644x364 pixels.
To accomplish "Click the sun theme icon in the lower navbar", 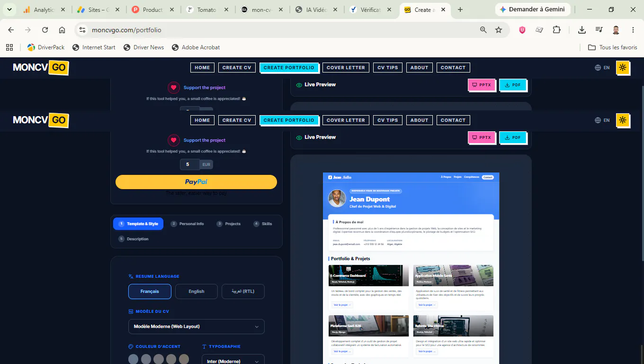I will [623, 120].
